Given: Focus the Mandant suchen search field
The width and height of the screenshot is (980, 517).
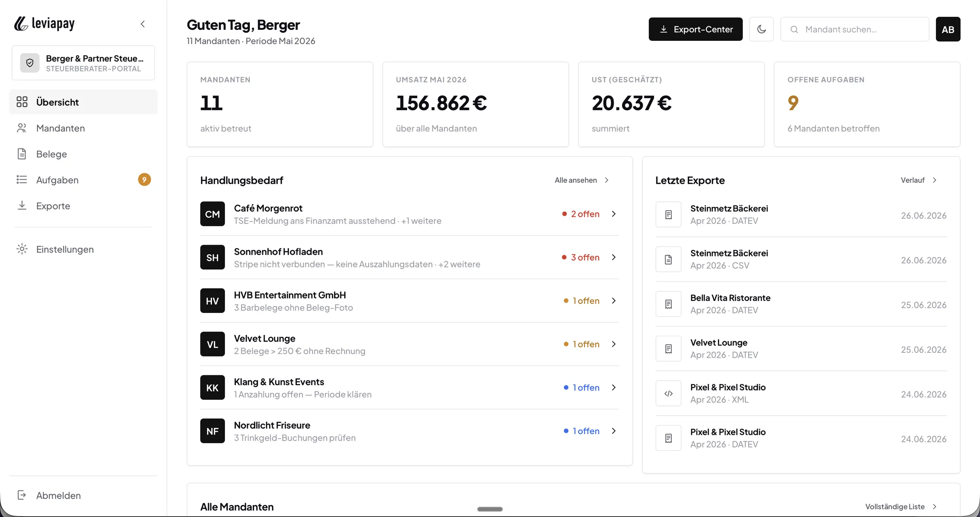Looking at the screenshot, I should pos(855,29).
